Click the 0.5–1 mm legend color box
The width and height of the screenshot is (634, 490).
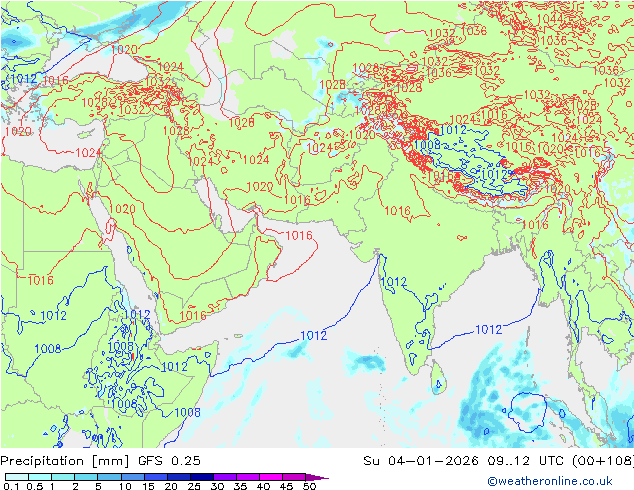click(40, 477)
